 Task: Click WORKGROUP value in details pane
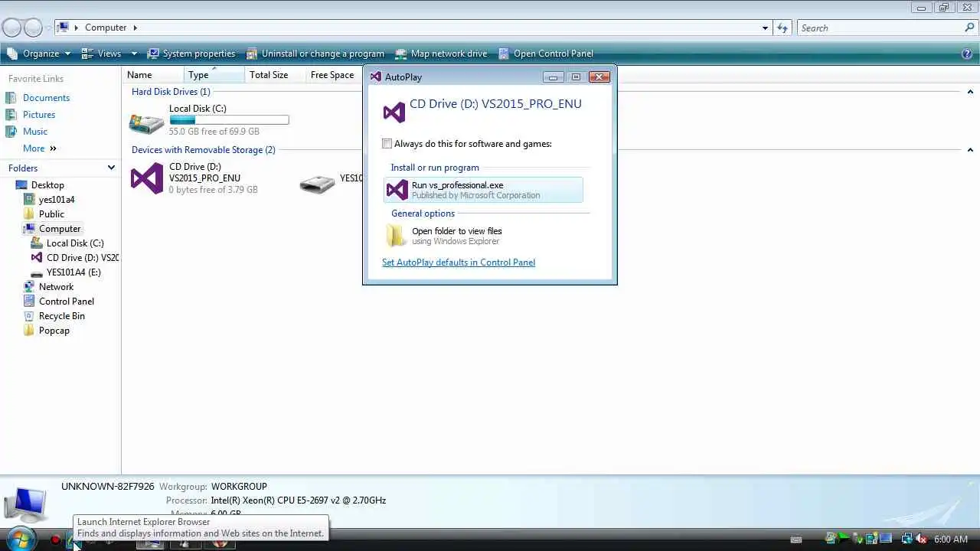[239, 487]
